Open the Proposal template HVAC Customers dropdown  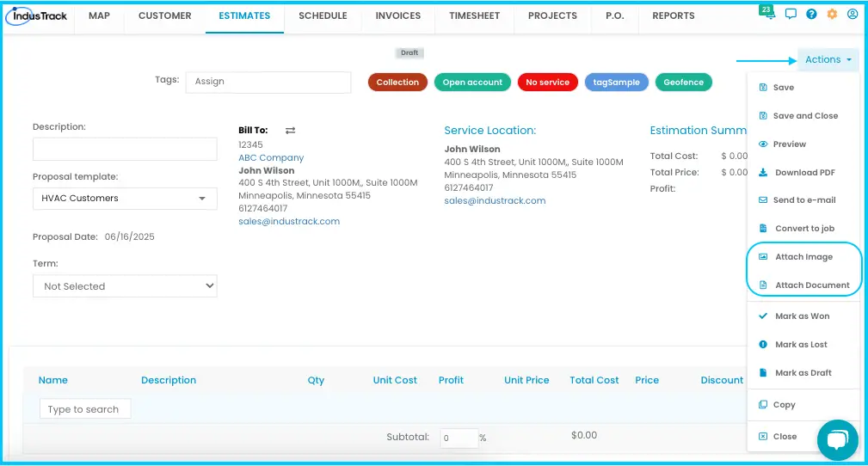(x=125, y=198)
